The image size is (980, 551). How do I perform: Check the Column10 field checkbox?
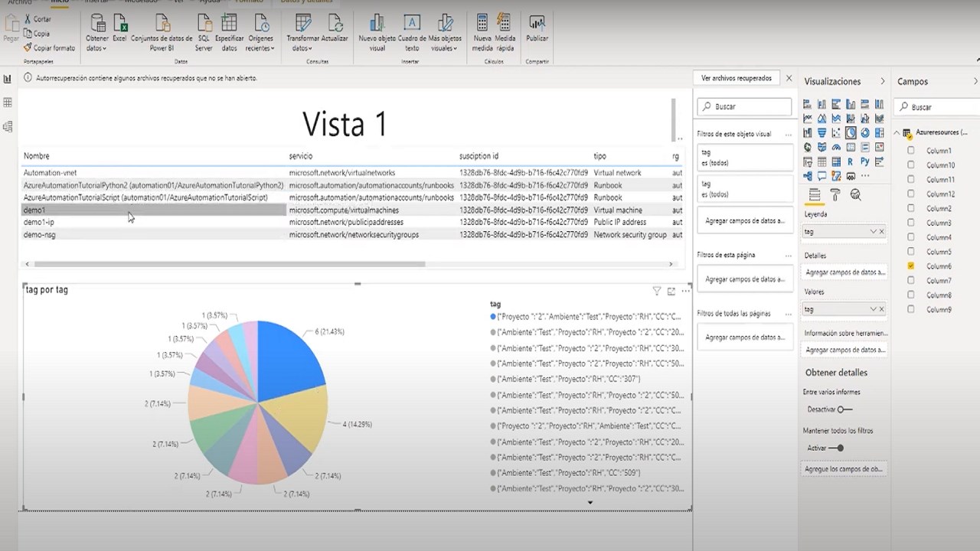pos(911,165)
